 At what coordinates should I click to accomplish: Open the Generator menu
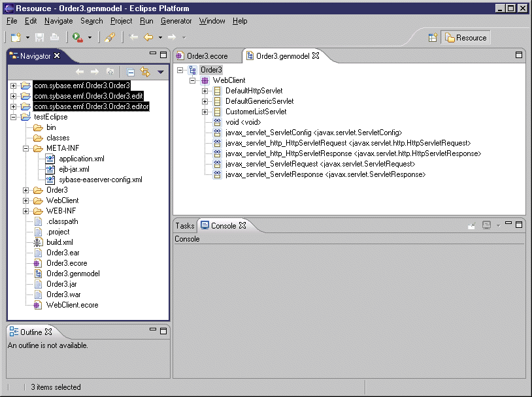coord(176,21)
